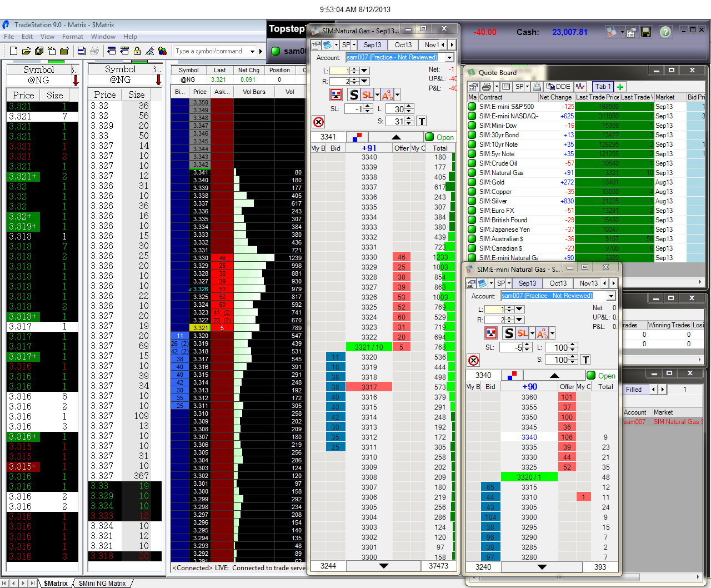Image resolution: width=711 pixels, height=588 pixels.
Task: Click the Open folder icon in TradeStation toolbar
Action: tap(26, 51)
